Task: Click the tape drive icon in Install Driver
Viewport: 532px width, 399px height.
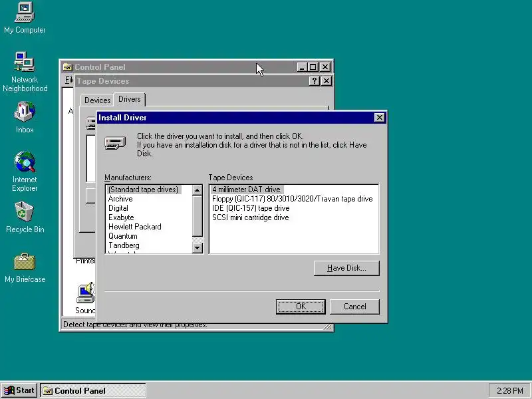Action: click(x=115, y=142)
